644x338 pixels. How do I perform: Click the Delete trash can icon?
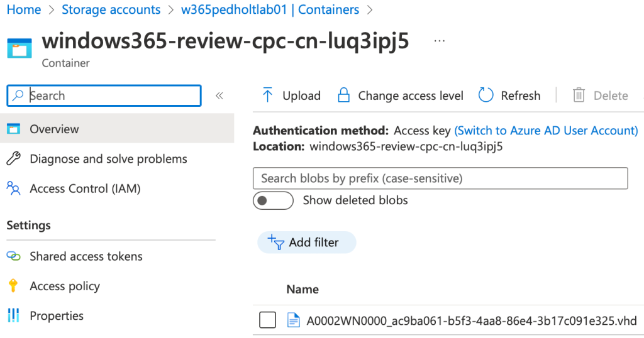coord(579,95)
